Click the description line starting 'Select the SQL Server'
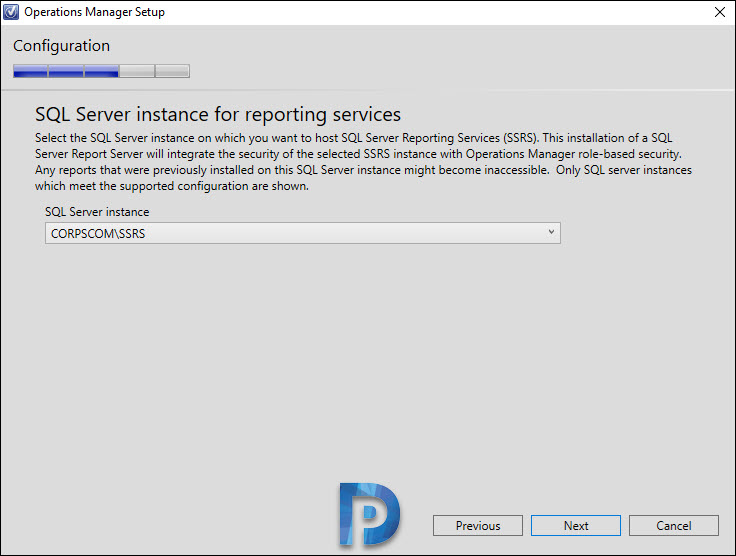The width and height of the screenshot is (736, 556). [353, 138]
